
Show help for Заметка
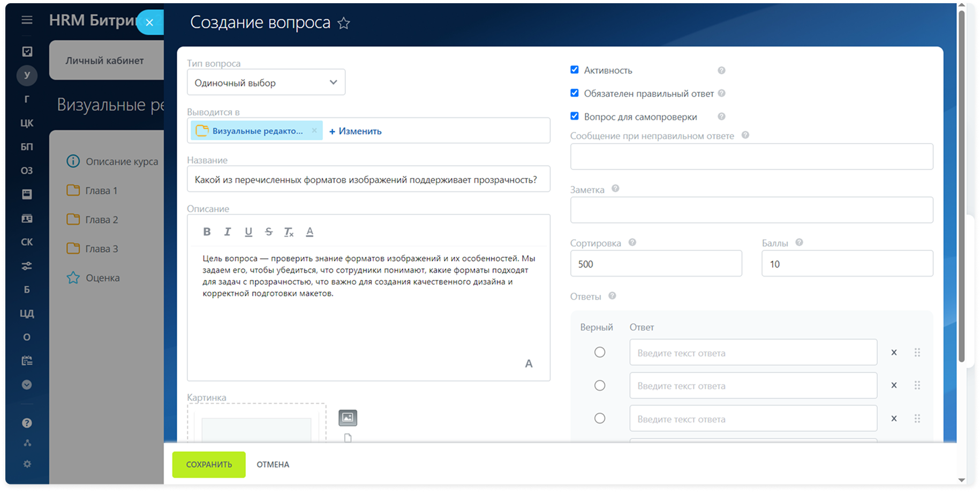tap(615, 189)
